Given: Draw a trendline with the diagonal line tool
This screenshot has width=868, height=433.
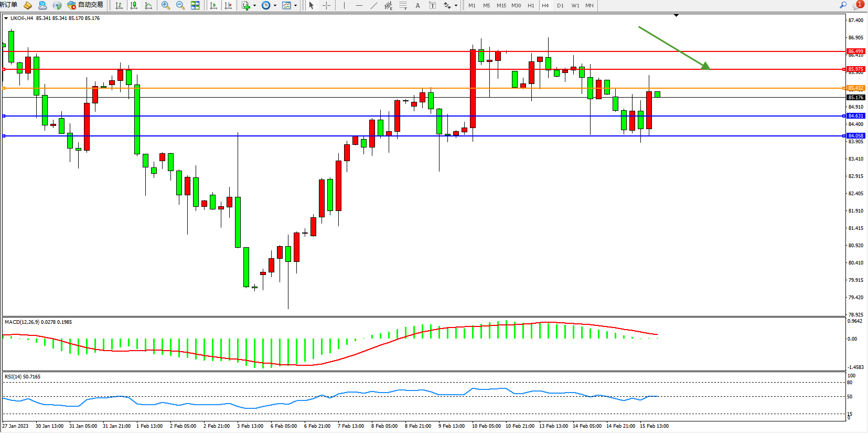Looking at the screenshot, I should point(373,5).
